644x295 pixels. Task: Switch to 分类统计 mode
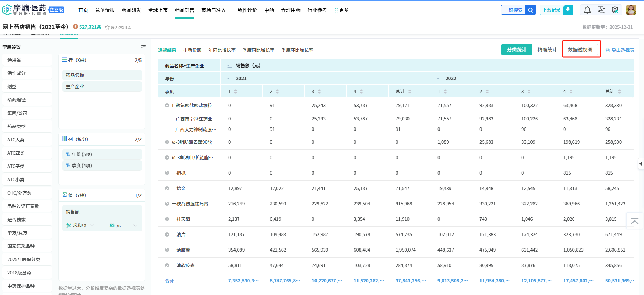click(x=516, y=50)
